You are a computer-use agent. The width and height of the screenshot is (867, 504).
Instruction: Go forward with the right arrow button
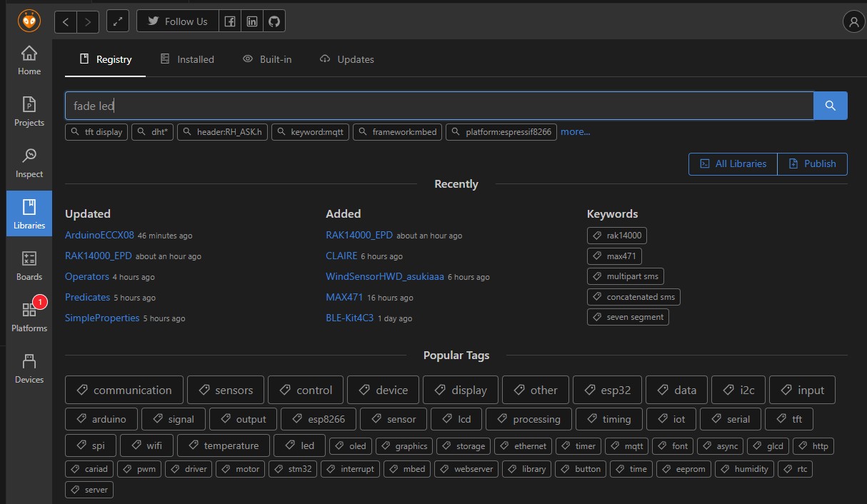pyautogui.click(x=88, y=21)
